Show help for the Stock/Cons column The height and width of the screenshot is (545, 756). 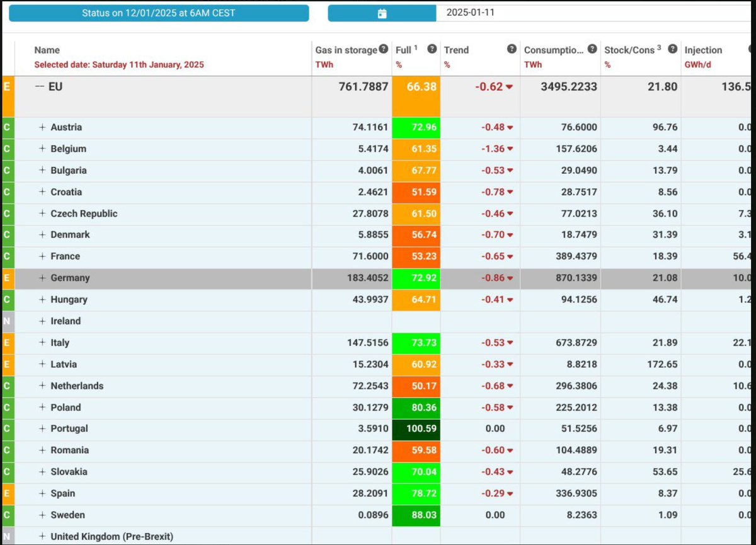coord(673,49)
